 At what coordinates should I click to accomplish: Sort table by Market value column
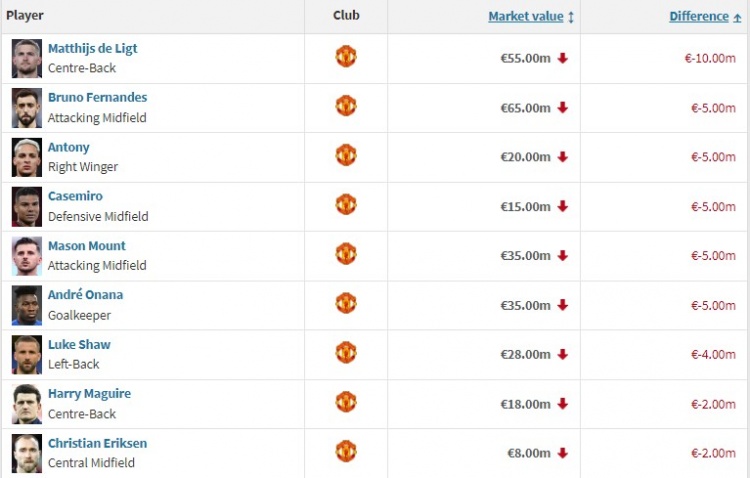526,16
